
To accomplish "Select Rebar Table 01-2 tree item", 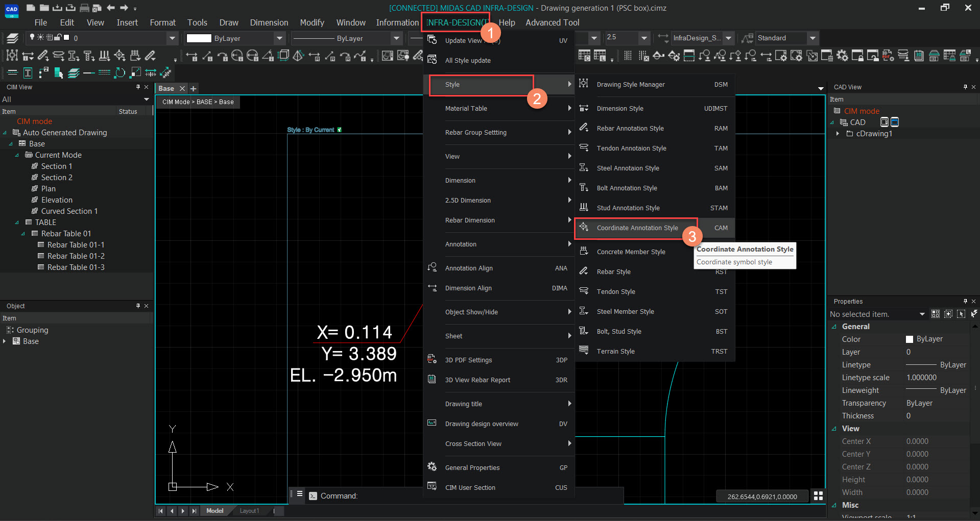I will (76, 256).
